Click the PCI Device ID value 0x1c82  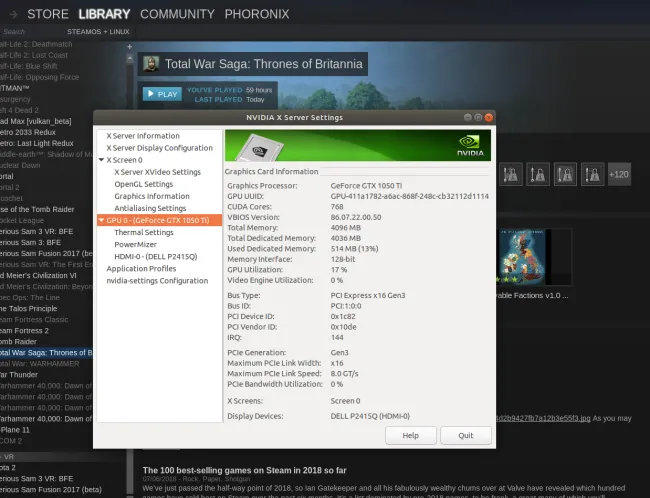[x=343, y=316]
